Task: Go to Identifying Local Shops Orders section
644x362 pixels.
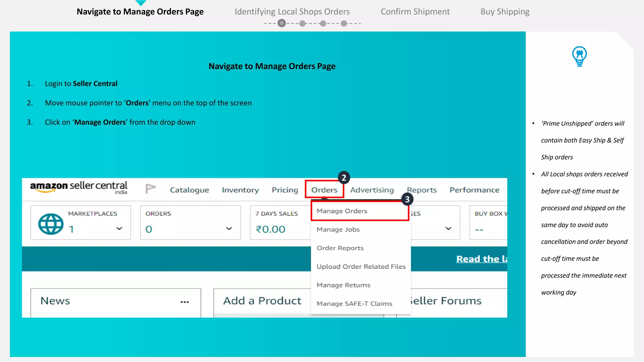Action: click(x=292, y=12)
